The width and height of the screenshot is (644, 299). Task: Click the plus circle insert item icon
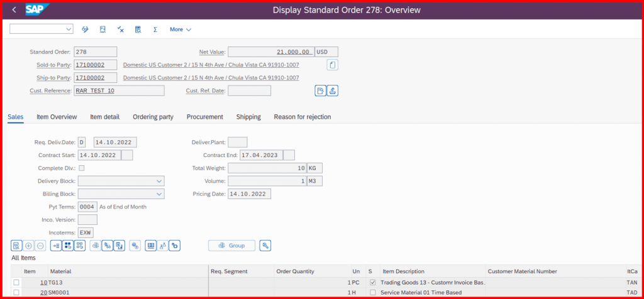(x=28, y=246)
